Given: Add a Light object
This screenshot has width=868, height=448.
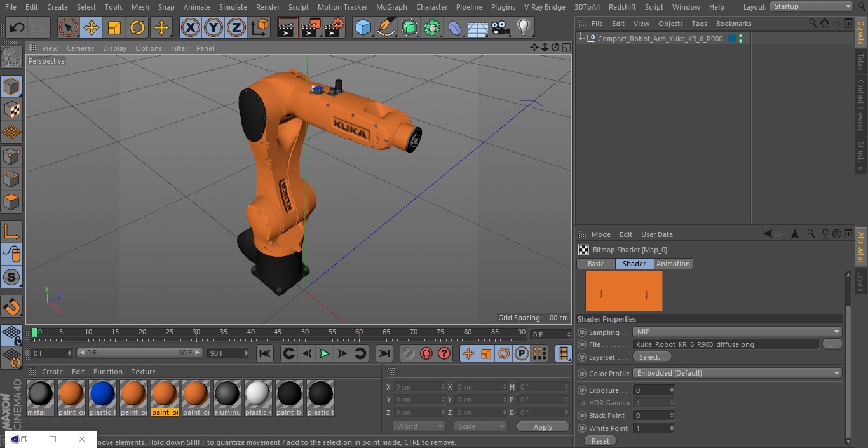Looking at the screenshot, I should click(523, 28).
